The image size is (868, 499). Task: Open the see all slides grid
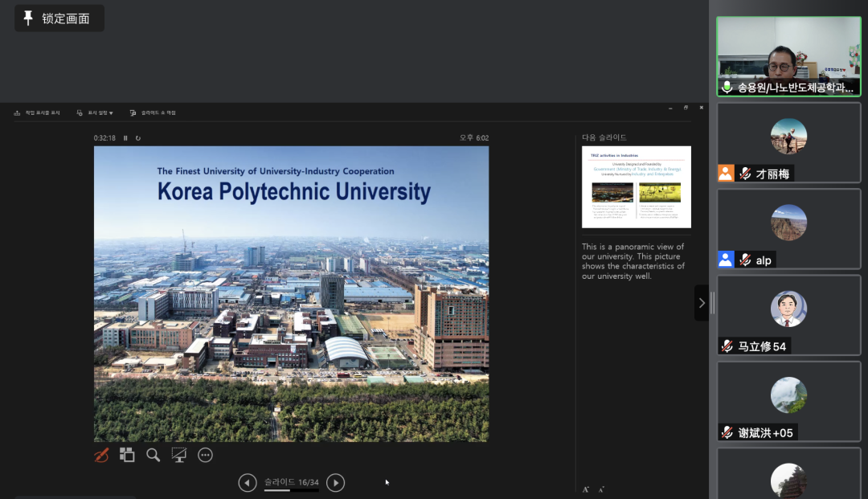pos(127,456)
